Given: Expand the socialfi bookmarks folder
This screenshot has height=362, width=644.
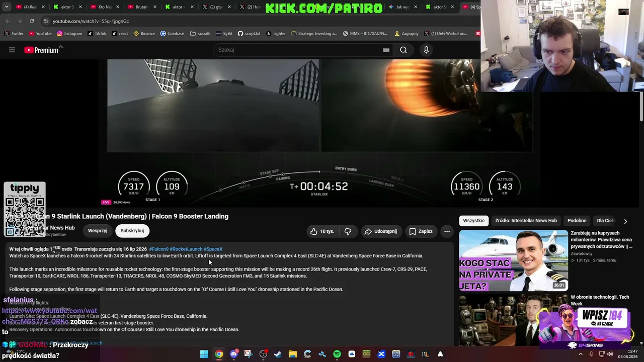Looking at the screenshot, I should click(200, 34).
